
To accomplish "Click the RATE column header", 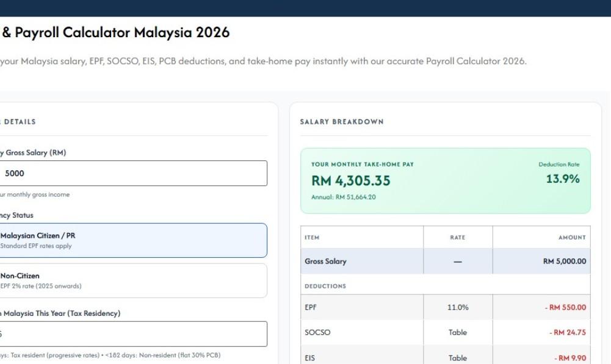I will tap(458, 237).
